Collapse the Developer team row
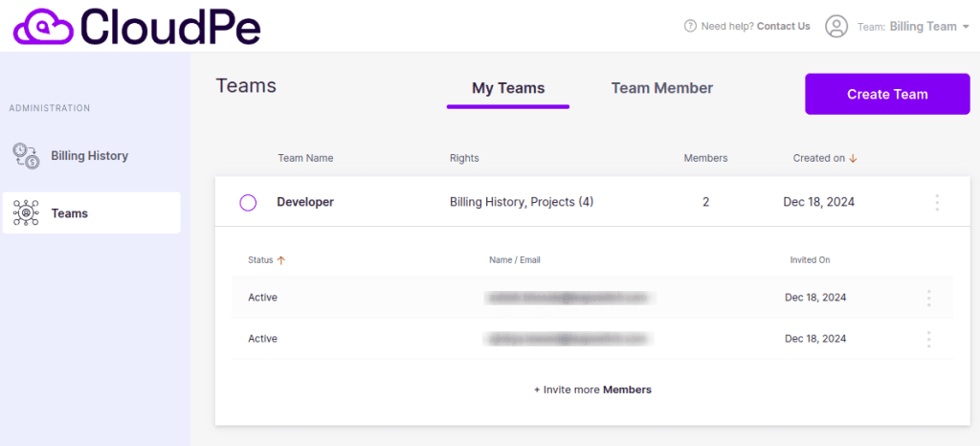Screen dimensions: 980x446 (592, 202)
